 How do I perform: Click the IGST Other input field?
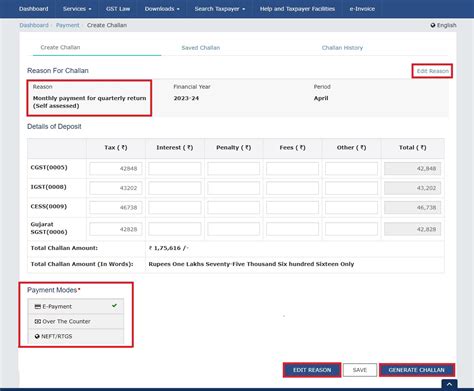(x=351, y=188)
